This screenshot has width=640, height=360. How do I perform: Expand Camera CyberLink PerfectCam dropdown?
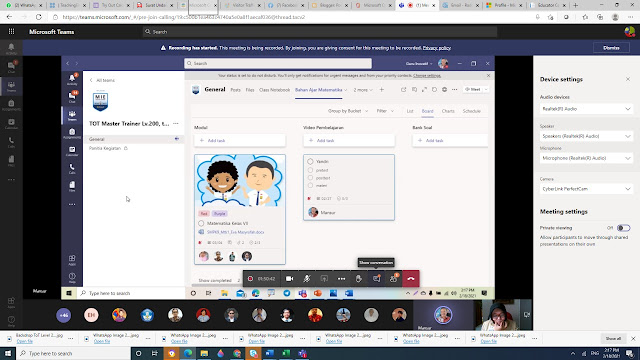pyautogui.click(x=586, y=189)
